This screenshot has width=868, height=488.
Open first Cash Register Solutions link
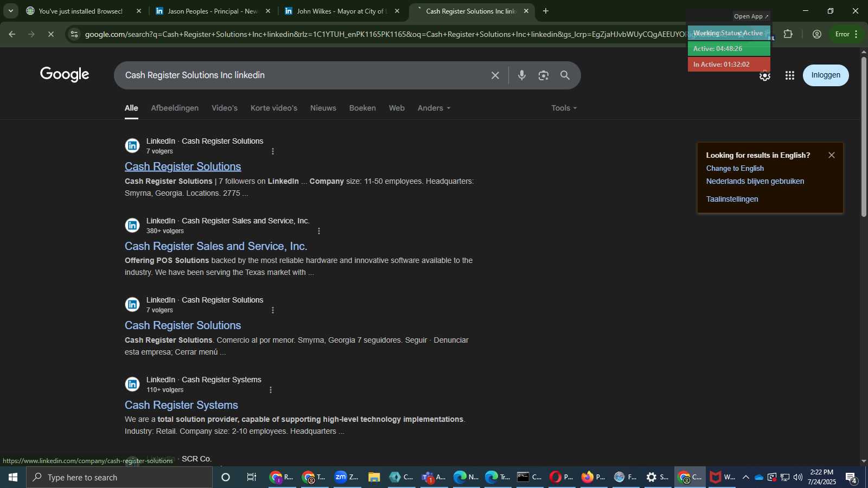[x=183, y=166]
